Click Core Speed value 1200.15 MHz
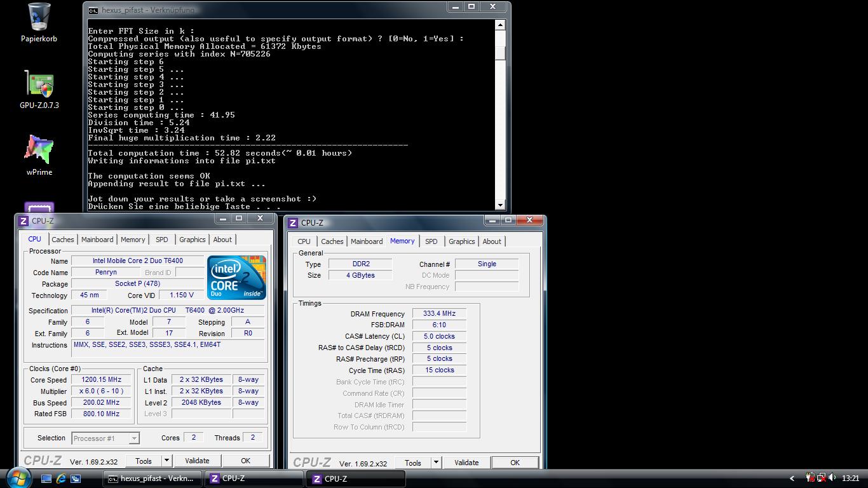Viewport: 868px width, 488px height. (100, 379)
